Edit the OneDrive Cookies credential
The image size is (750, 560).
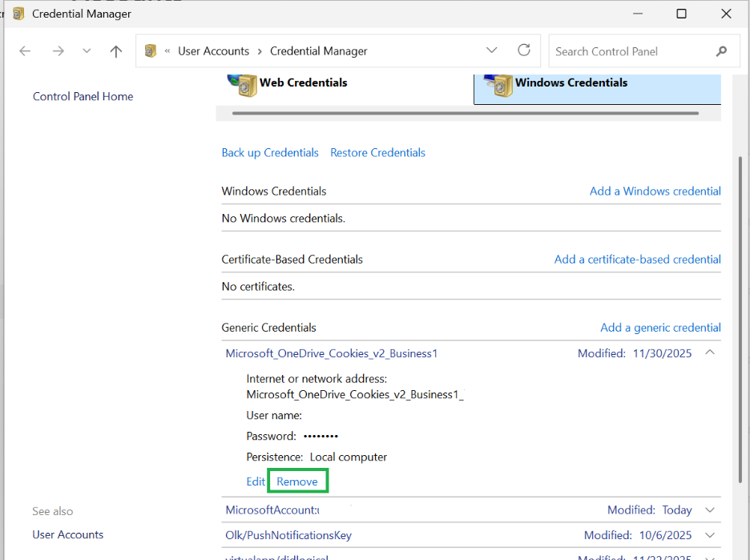[256, 481]
